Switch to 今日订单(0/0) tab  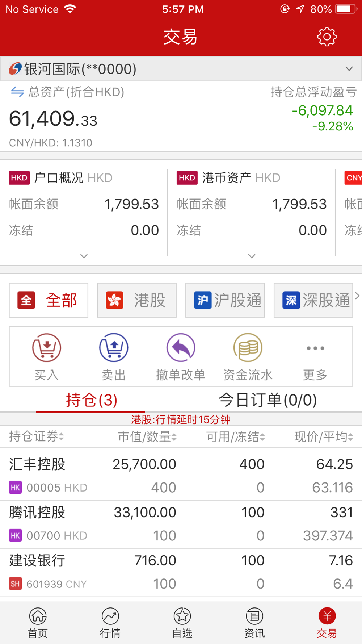coord(268,400)
